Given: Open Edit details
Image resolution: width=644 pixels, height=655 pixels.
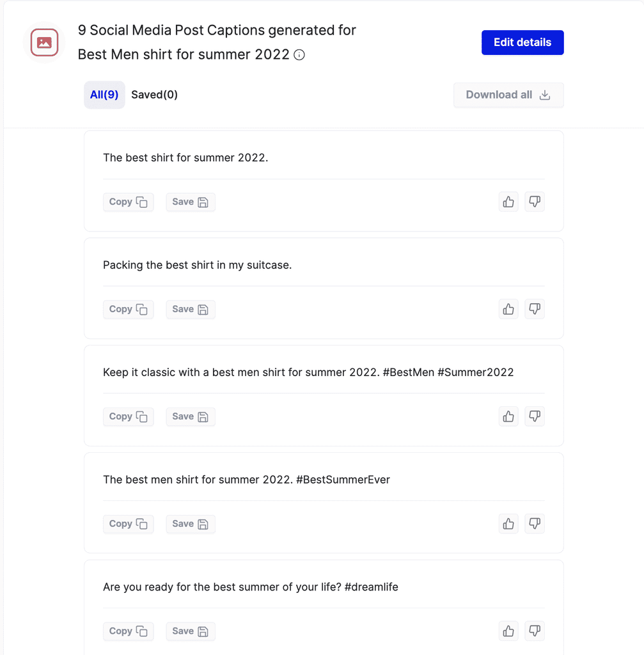Looking at the screenshot, I should (x=522, y=43).
